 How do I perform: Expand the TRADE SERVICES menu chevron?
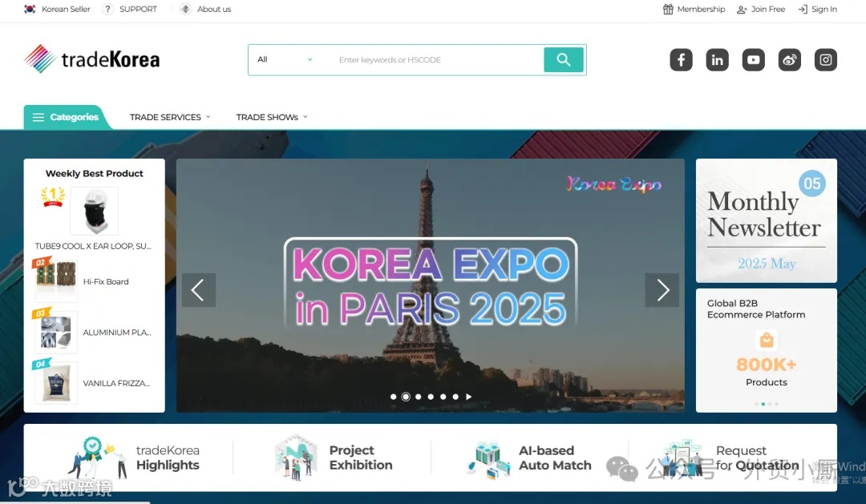click(208, 116)
